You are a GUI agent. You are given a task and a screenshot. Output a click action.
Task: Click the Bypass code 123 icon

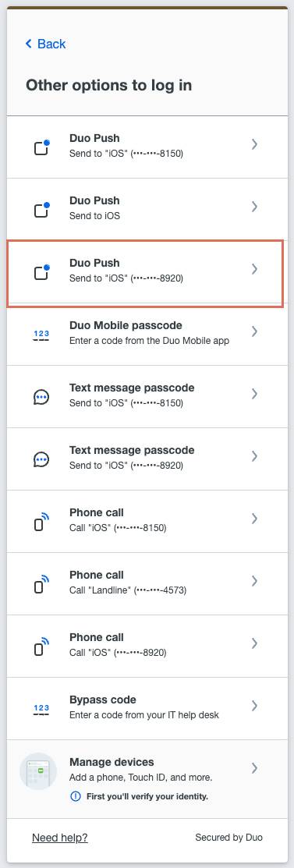click(x=41, y=709)
